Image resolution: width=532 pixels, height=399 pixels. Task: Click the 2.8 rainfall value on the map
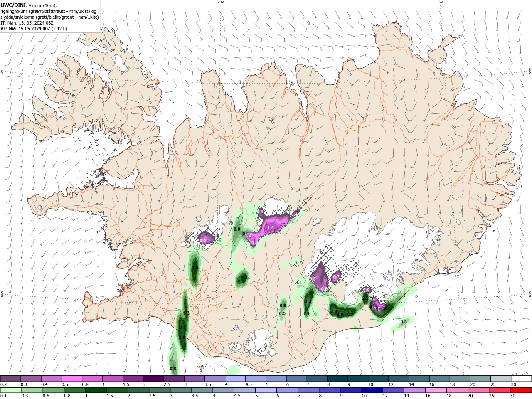333,311
